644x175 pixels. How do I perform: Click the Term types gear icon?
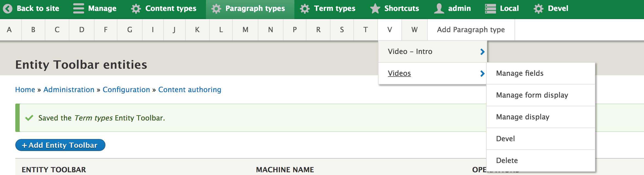(x=305, y=9)
